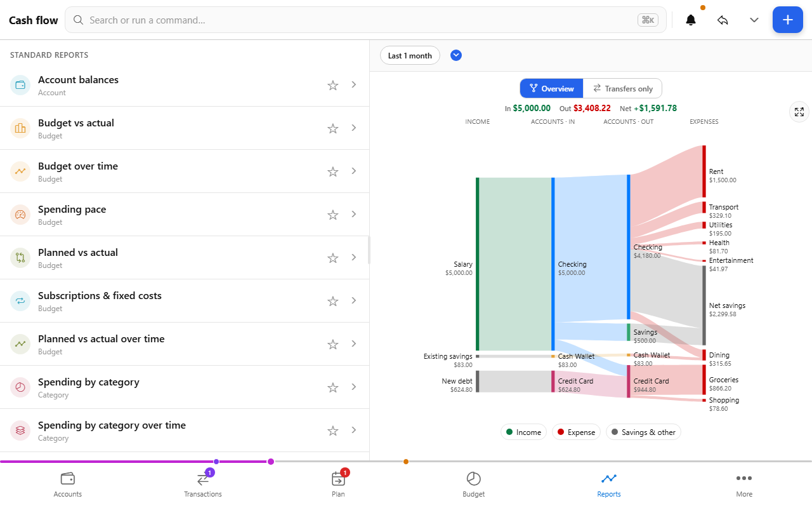Image resolution: width=812 pixels, height=508 pixels.
Task: Switch to Transfers only view
Action: pyautogui.click(x=622, y=88)
